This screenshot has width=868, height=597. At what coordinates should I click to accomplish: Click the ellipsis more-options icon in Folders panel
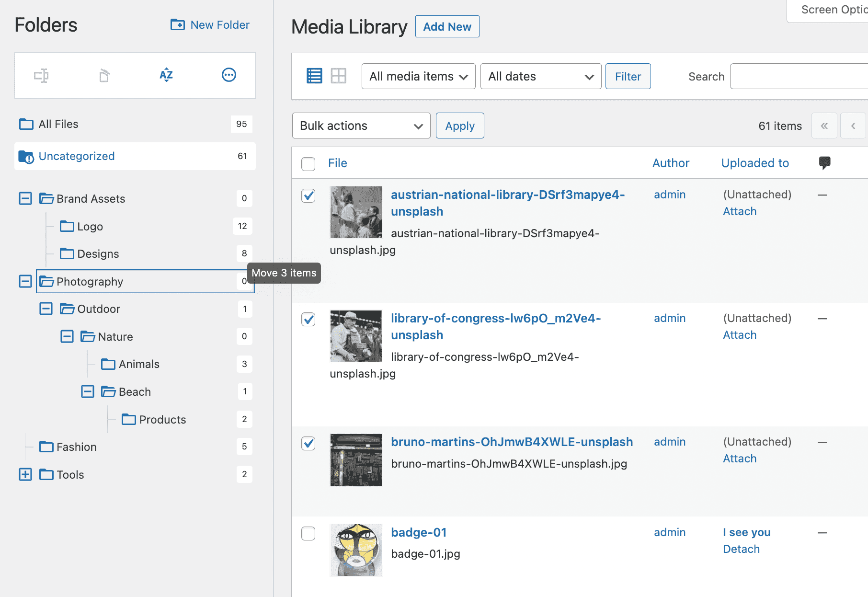[228, 75]
